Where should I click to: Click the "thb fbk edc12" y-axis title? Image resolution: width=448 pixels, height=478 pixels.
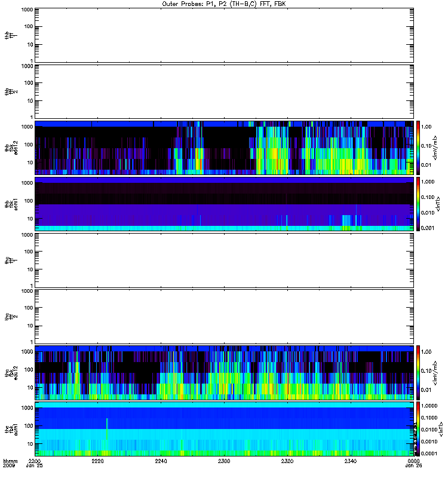click(x=11, y=148)
